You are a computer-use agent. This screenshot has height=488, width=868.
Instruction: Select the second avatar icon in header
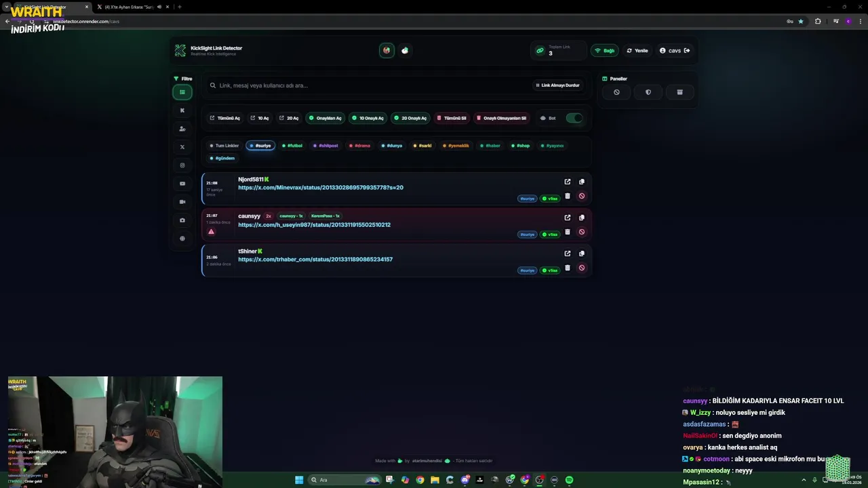(405, 50)
